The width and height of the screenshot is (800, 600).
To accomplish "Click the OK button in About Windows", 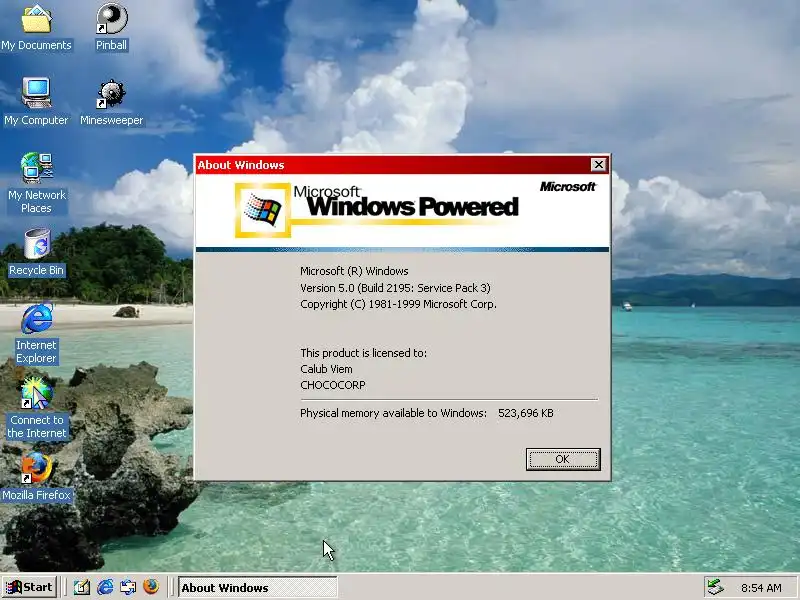I will (x=563, y=459).
